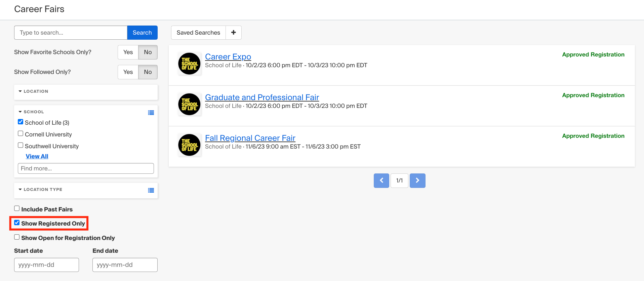
Task: Click the plus icon beside Saved Searches
Action: (234, 33)
